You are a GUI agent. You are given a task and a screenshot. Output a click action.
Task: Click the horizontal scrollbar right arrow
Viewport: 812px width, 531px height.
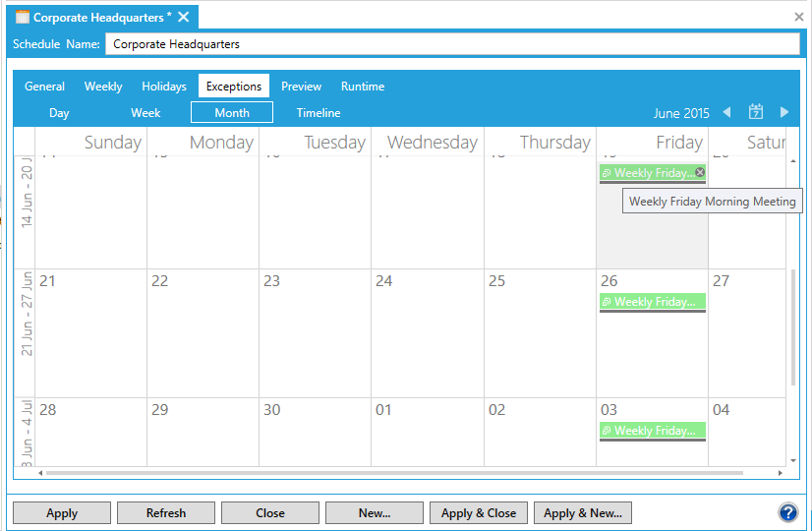(x=782, y=473)
